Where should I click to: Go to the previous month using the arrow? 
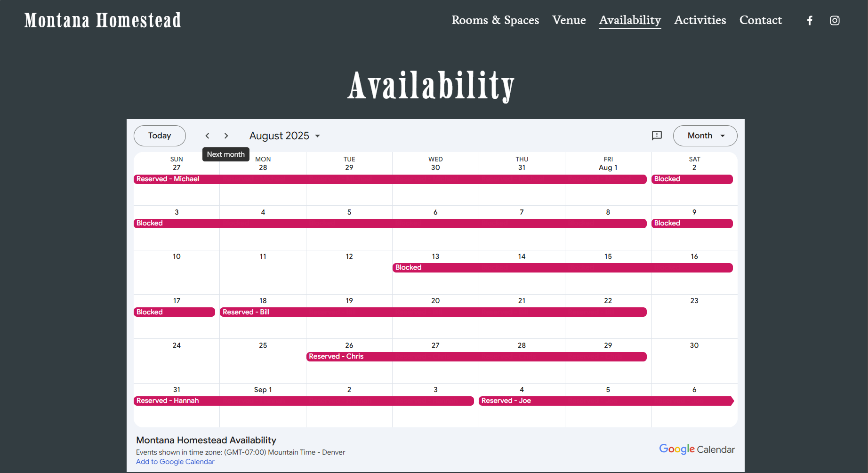(x=207, y=136)
